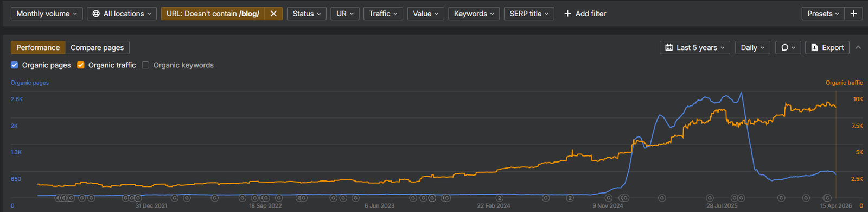The width and height of the screenshot is (868, 212).
Task: Expand the Status filter dropdown
Action: coord(307,14)
